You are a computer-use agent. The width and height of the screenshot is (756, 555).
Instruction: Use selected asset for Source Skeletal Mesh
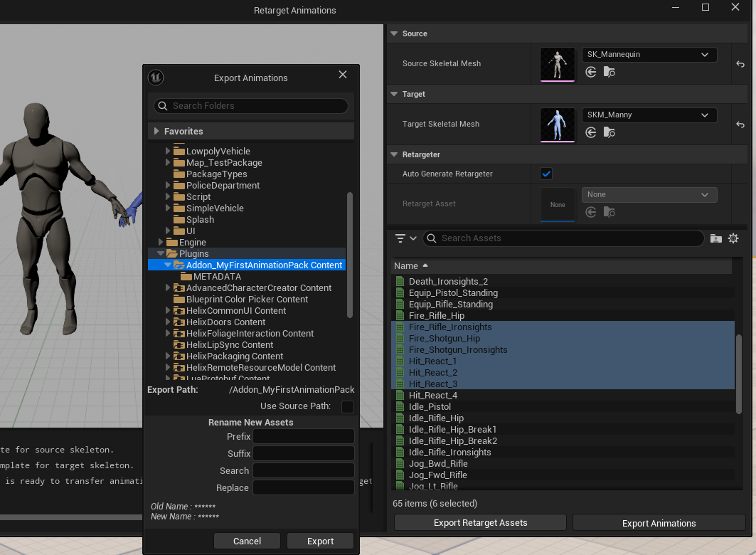[590, 72]
